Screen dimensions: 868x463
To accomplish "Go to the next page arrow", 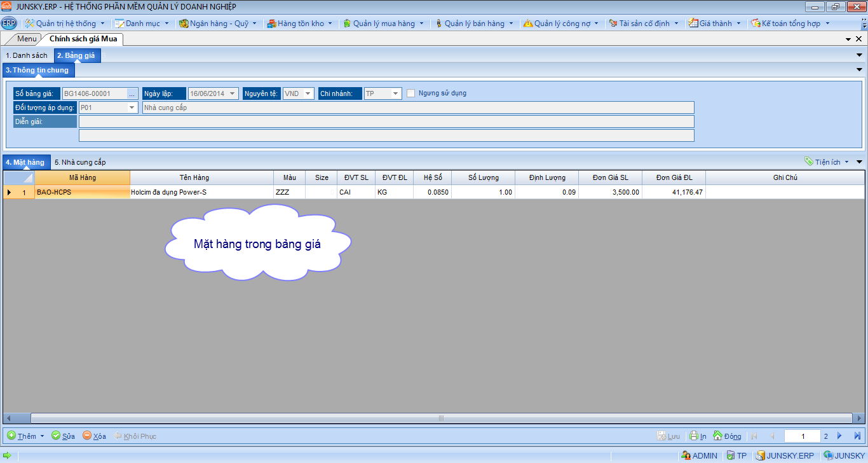I will pyautogui.click(x=839, y=436).
